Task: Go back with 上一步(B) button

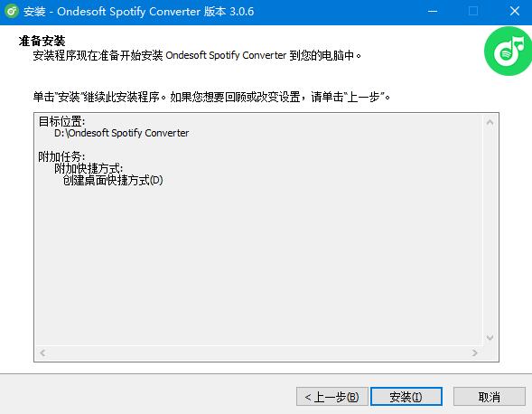Action: (331, 396)
